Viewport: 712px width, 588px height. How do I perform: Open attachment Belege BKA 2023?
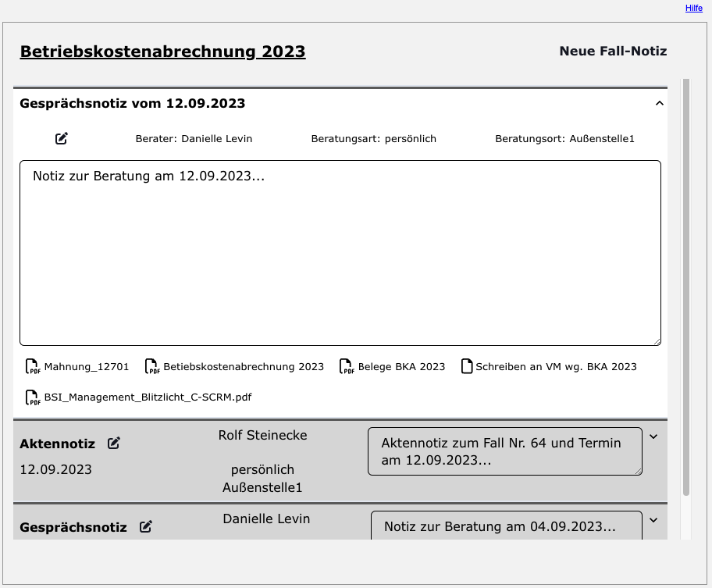tap(401, 366)
